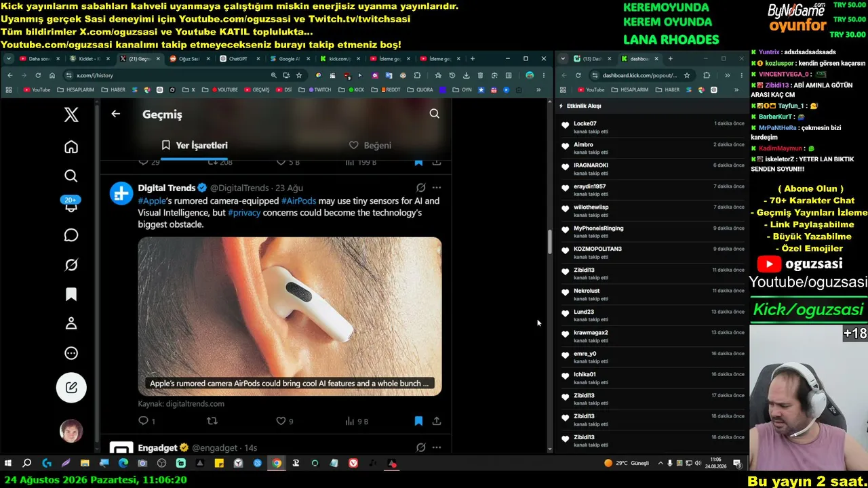Bookmark x.com page with star icon
The width and height of the screenshot is (868, 488).
click(299, 75)
